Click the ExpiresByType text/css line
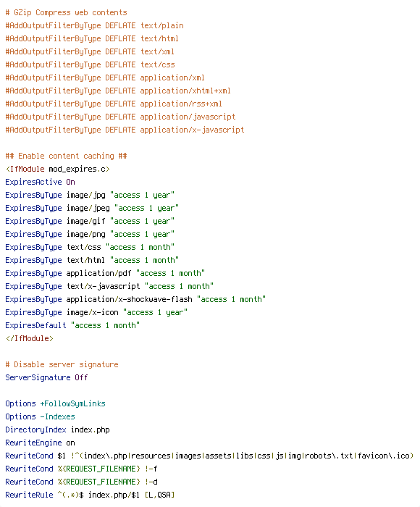 coord(90,248)
